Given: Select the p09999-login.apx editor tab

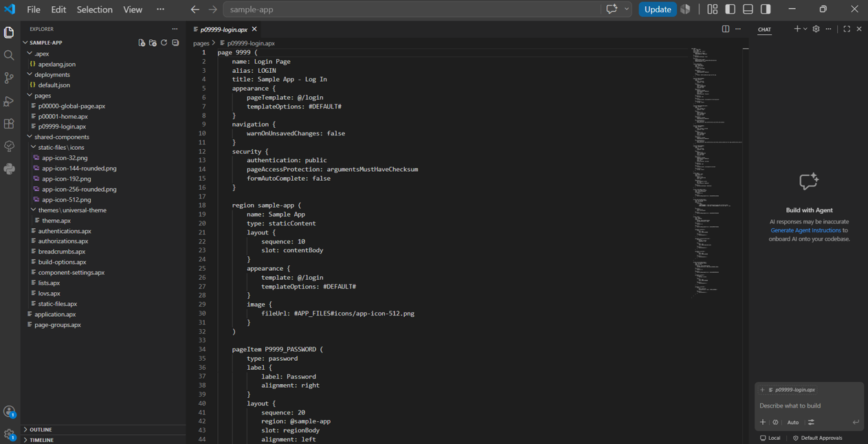Looking at the screenshot, I should 224,30.
